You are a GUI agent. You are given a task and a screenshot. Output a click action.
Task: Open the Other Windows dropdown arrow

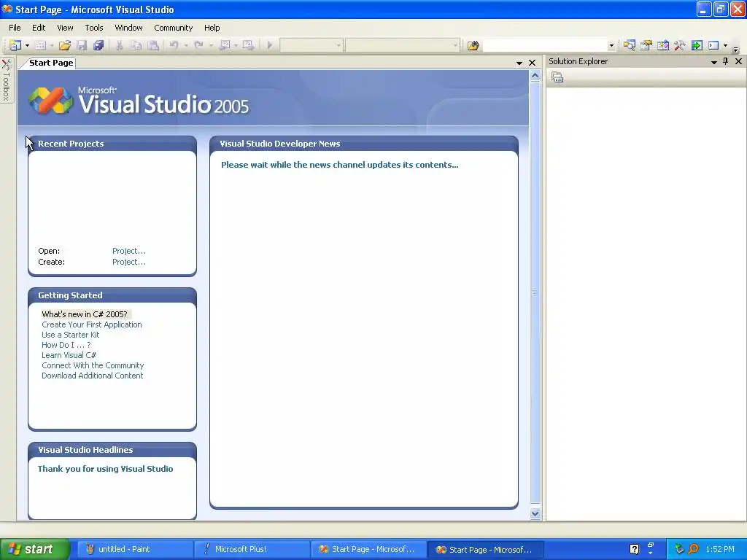point(725,45)
